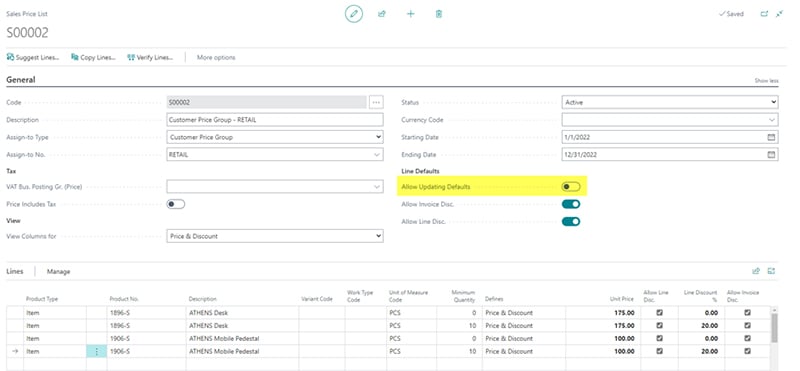
Task: Toggle Allow Invoice Disc. checkbox in first row
Action: tap(747, 312)
